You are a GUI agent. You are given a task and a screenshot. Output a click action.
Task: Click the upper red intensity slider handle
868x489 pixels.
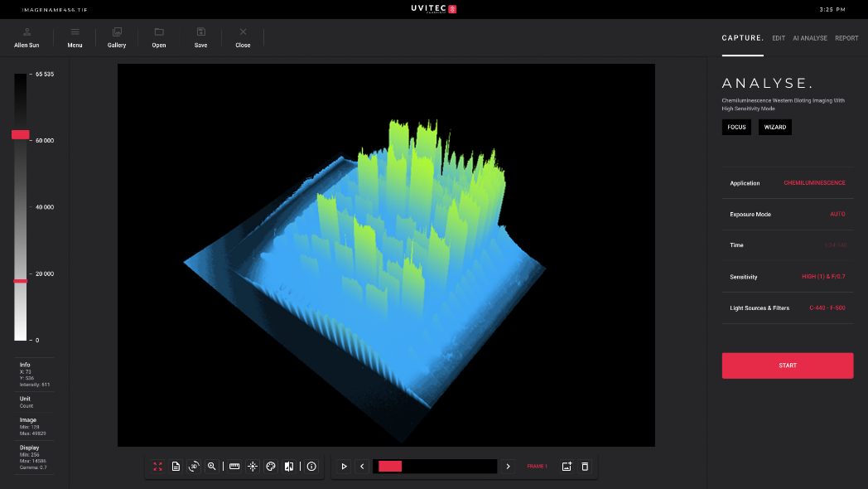tap(21, 134)
